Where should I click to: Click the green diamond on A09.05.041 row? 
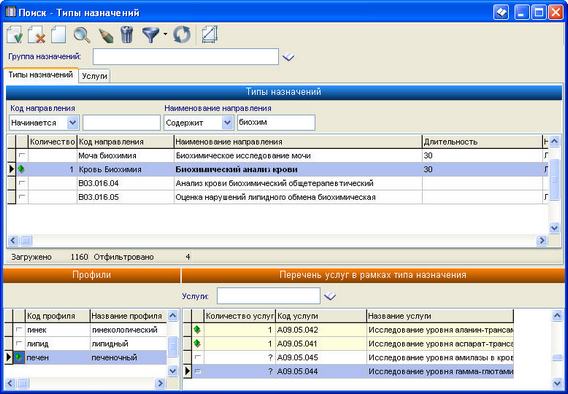tap(197, 343)
